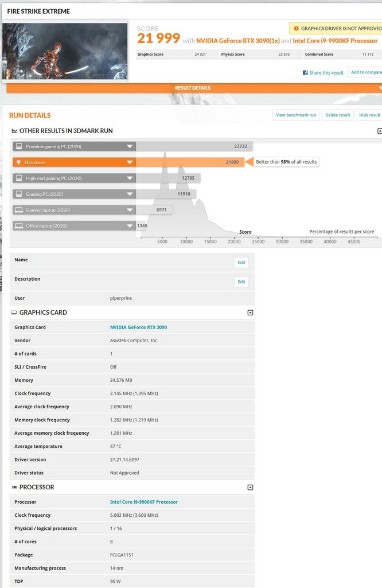Click the monitor icon beside Graphics Card heading
This screenshot has height=588, width=382.
(14, 312)
